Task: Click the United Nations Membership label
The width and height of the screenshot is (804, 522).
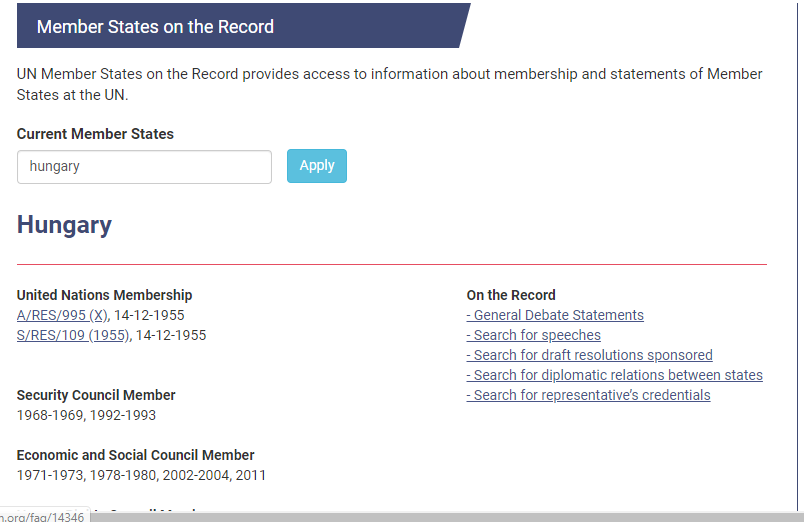Action: click(104, 295)
